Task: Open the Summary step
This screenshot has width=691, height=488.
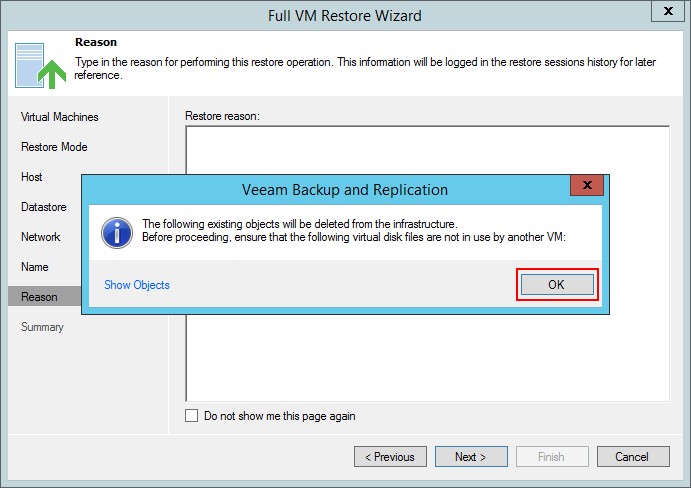Action: point(42,327)
